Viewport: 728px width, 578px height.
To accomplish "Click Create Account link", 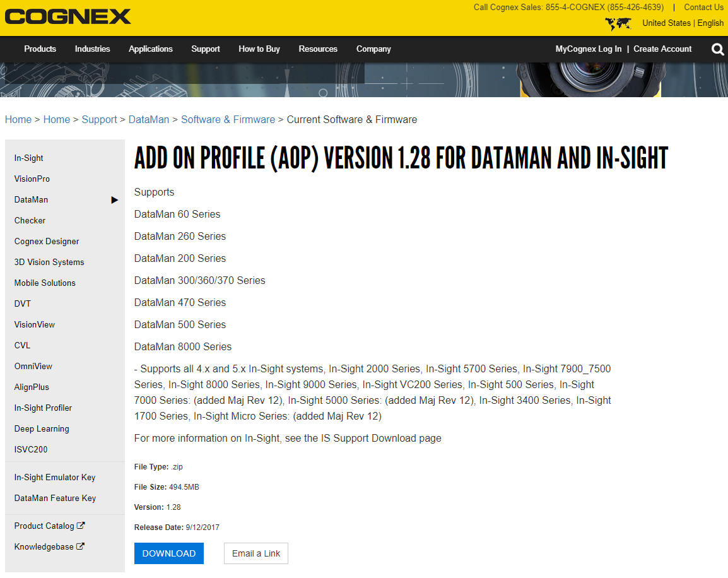I will [662, 49].
